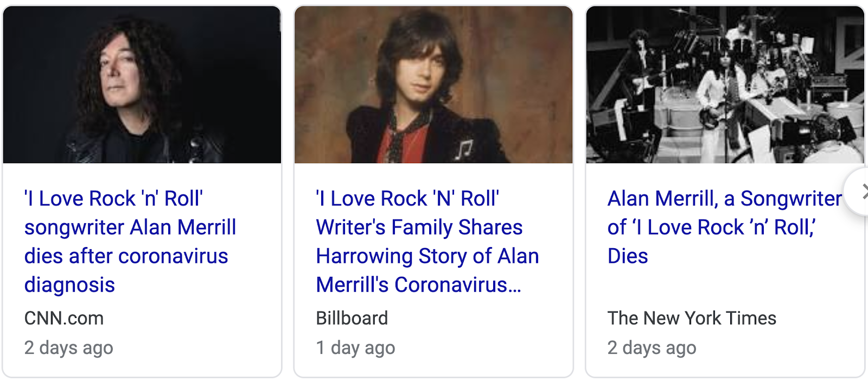
Task: Click The New York Times source label
Action: tap(692, 318)
